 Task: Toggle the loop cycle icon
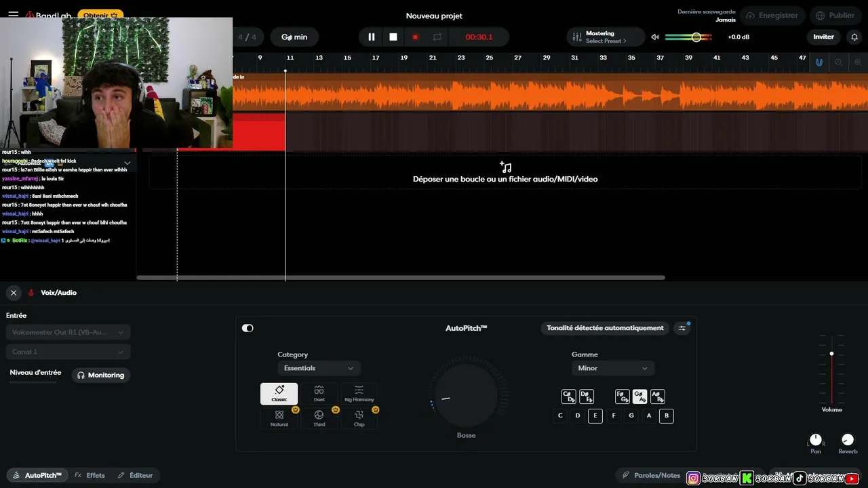pos(437,37)
